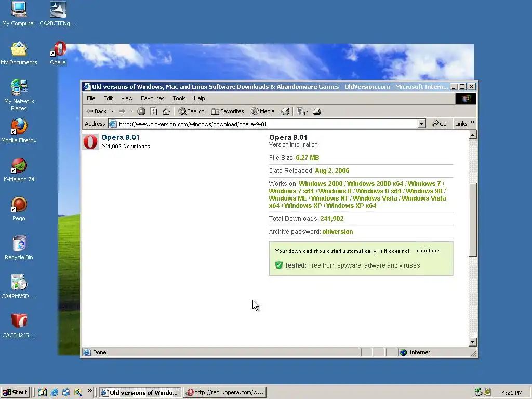This screenshot has width=532, height=399.
Task: Switch to Old versions of Windows taskbar button
Action: coord(140,393)
